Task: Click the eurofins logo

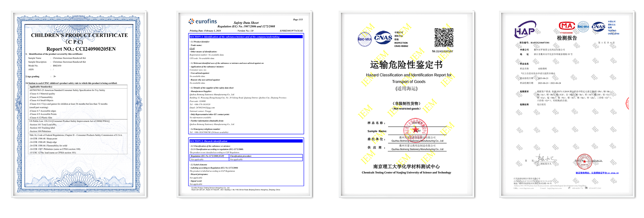Action: [x=203, y=21]
